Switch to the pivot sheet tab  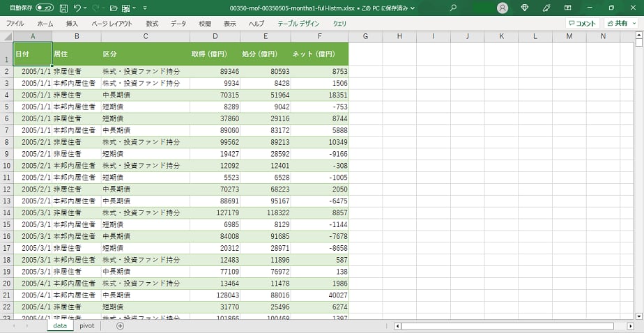(86, 325)
